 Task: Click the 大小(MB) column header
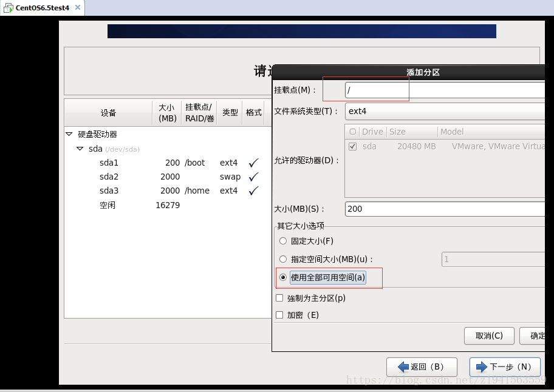(x=167, y=113)
